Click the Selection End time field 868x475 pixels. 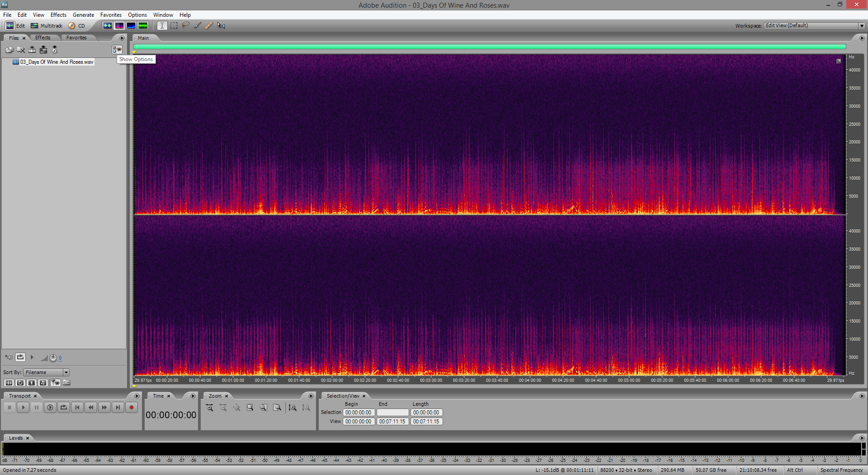[393, 413]
